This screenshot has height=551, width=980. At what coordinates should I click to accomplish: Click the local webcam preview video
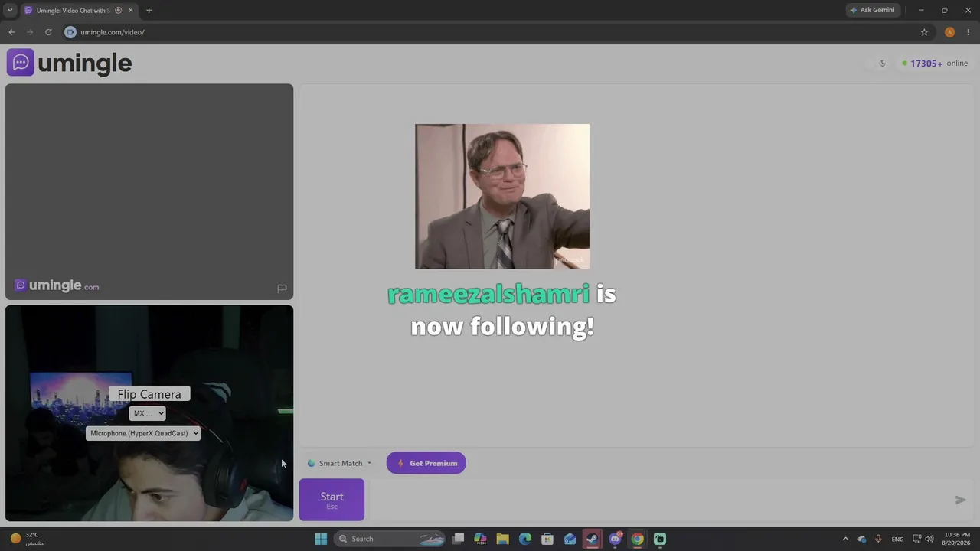point(149,413)
